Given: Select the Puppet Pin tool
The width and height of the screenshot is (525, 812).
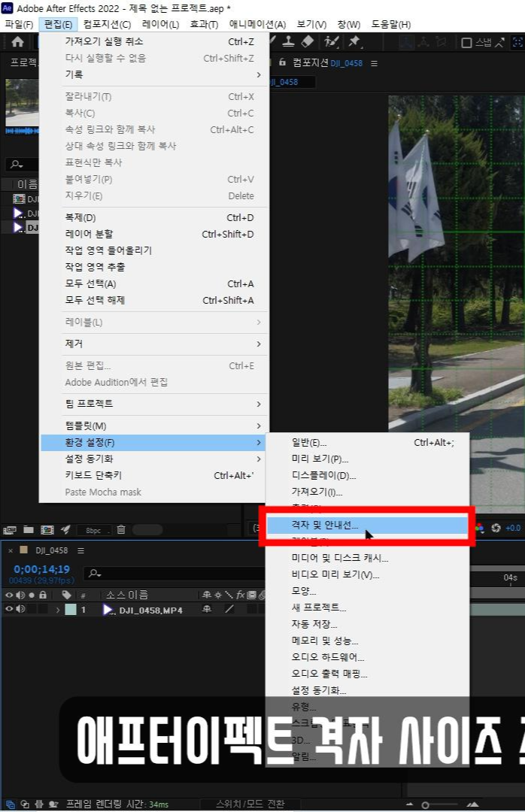Looking at the screenshot, I should tap(354, 41).
